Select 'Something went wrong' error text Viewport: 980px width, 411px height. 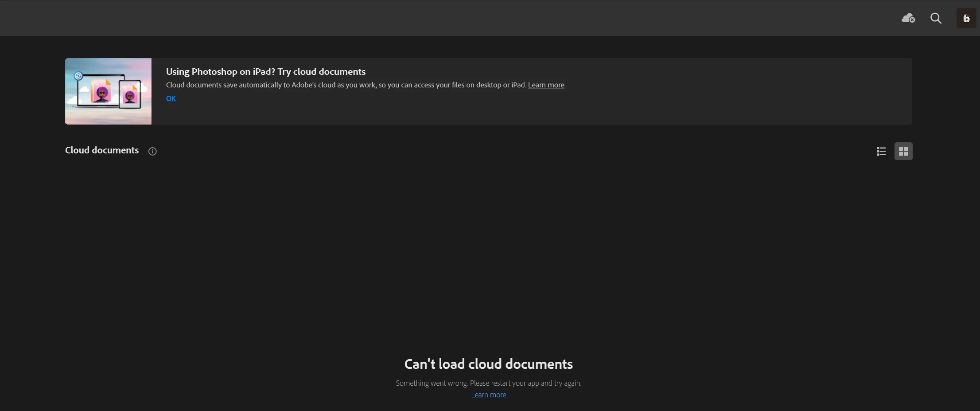[488, 383]
